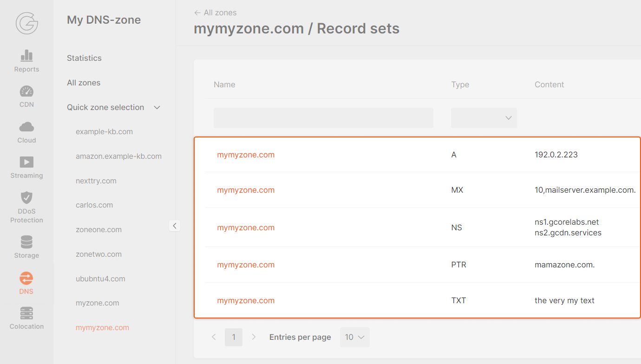Select zoneone.com zone
Image resolution: width=641 pixels, height=364 pixels.
pos(98,229)
